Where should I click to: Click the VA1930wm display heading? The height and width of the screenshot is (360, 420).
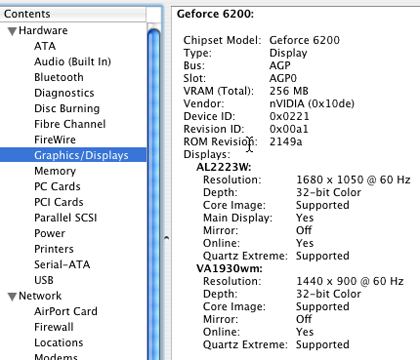pyautogui.click(x=229, y=268)
